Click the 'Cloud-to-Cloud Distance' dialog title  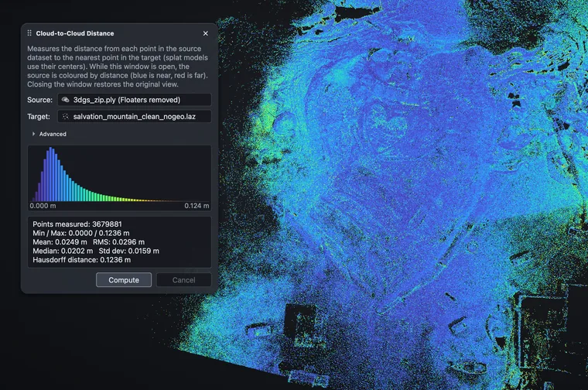click(x=75, y=33)
